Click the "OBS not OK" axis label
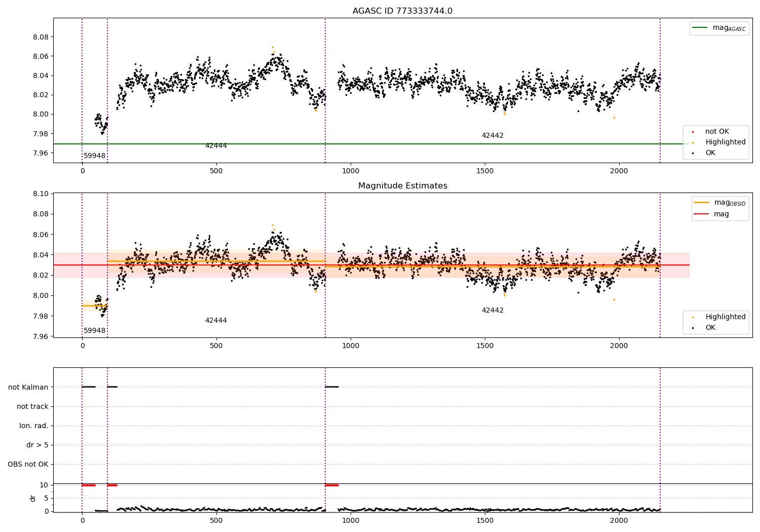Viewport: 760px width, 532px height. [x=28, y=465]
